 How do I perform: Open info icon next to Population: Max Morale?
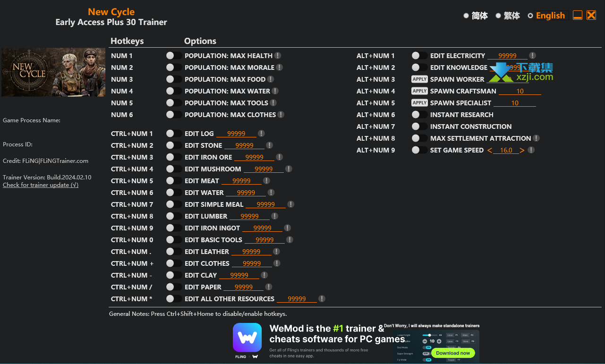[x=280, y=68]
